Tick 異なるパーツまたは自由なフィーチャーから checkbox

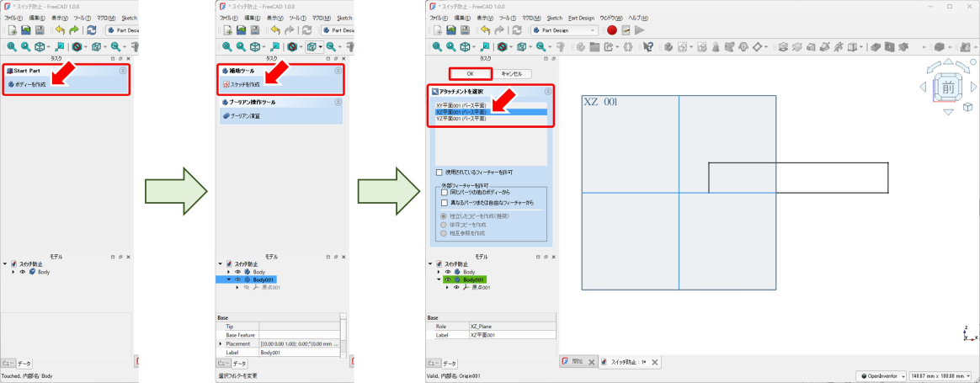coord(445,203)
